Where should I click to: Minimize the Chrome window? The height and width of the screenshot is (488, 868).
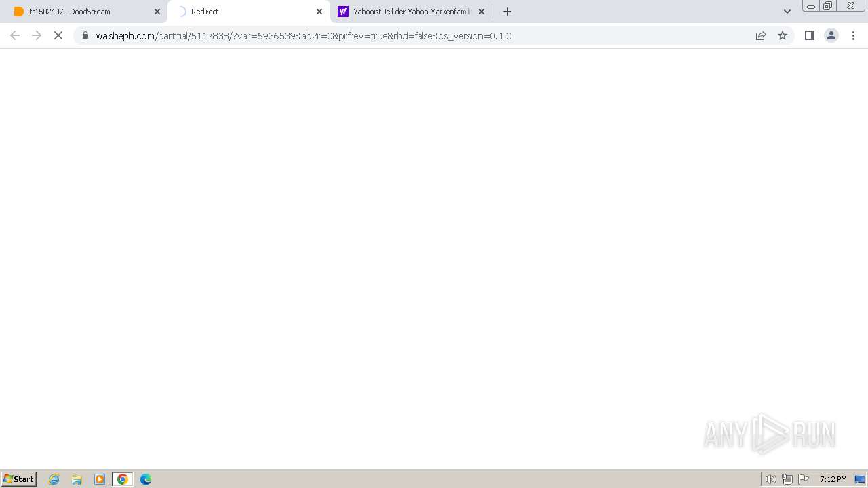811,6
